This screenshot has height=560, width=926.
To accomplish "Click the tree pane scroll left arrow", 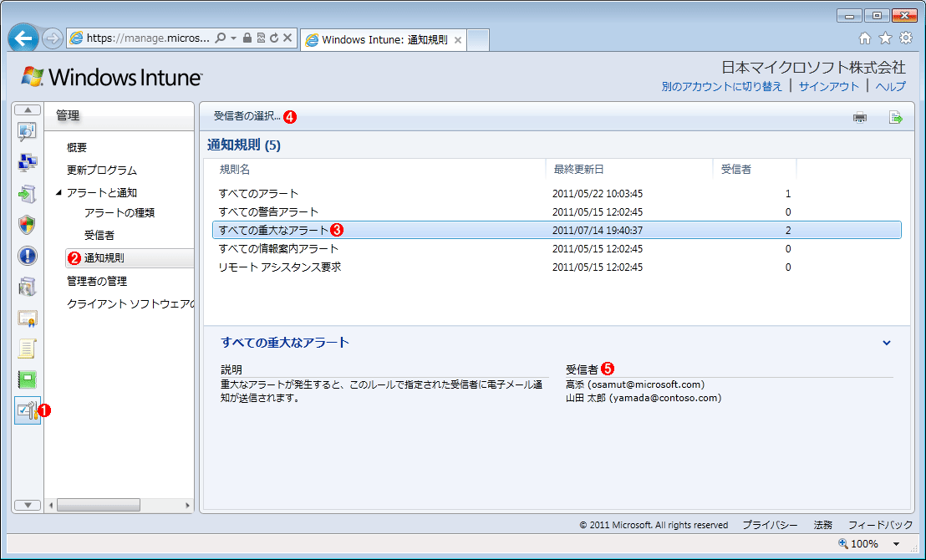I will click(51, 506).
